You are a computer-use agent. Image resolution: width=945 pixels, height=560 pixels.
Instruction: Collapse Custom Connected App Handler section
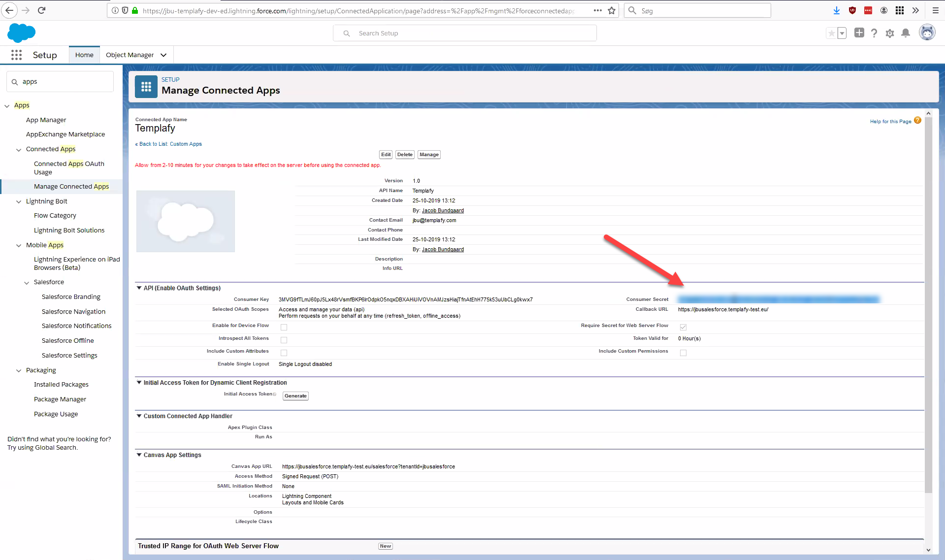[x=139, y=416]
